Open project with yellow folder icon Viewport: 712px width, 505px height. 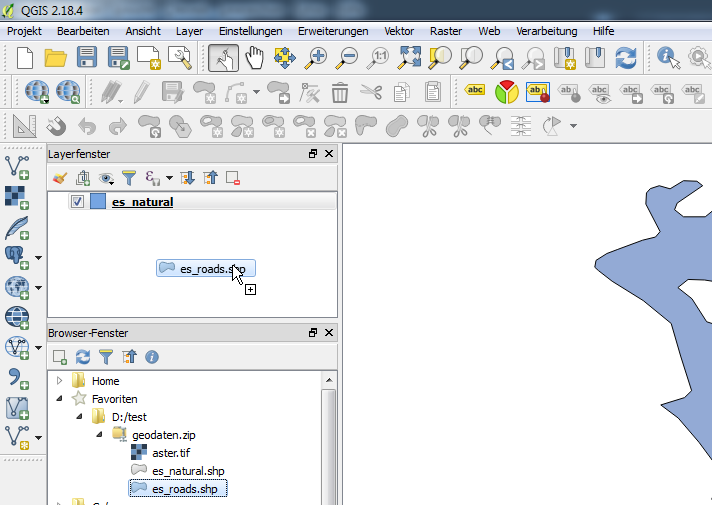click(x=55, y=58)
